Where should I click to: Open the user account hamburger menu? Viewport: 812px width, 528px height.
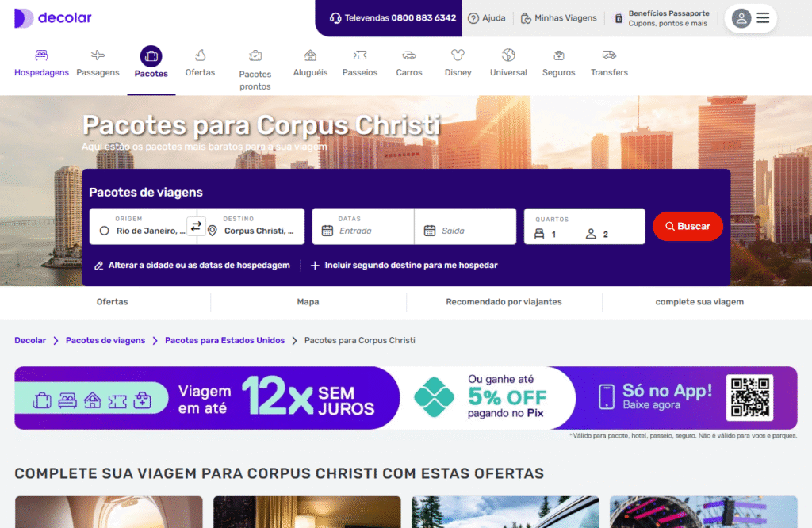(763, 18)
